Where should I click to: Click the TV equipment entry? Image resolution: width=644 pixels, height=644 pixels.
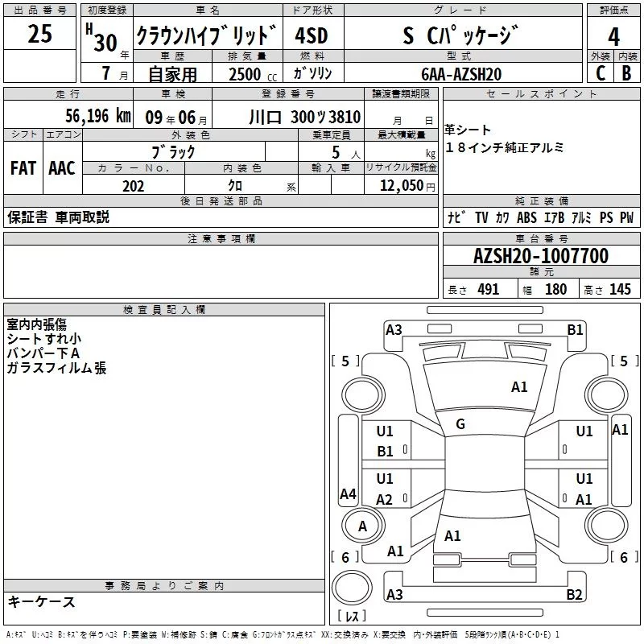tap(481, 217)
